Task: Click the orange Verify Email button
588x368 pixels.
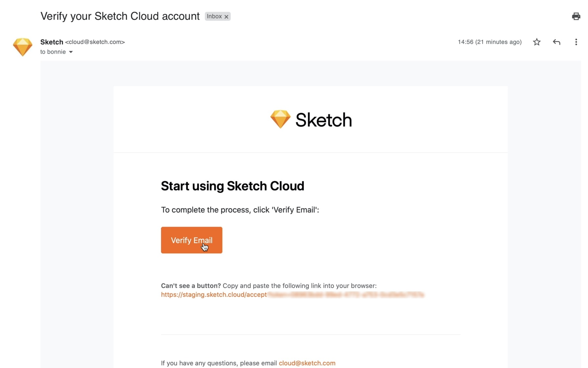Action: [x=191, y=240]
